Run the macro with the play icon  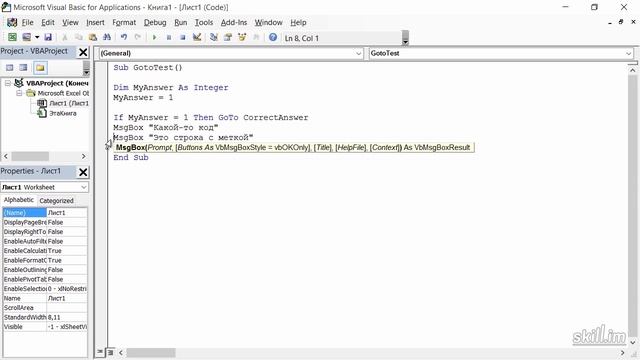[x=154, y=38]
